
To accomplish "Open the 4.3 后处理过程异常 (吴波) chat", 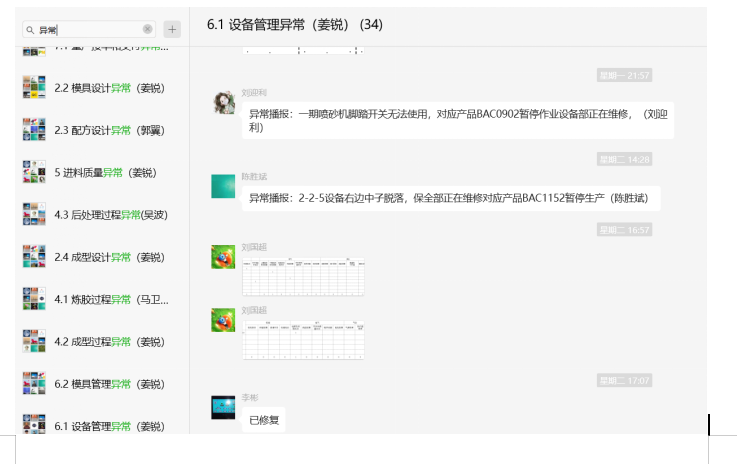I will coord(110,214).
